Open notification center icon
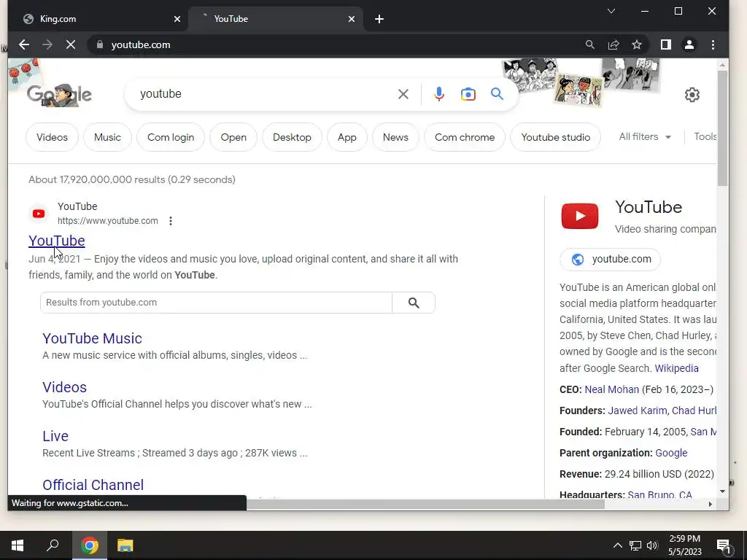The image size is (747, 560). (724, 545)
